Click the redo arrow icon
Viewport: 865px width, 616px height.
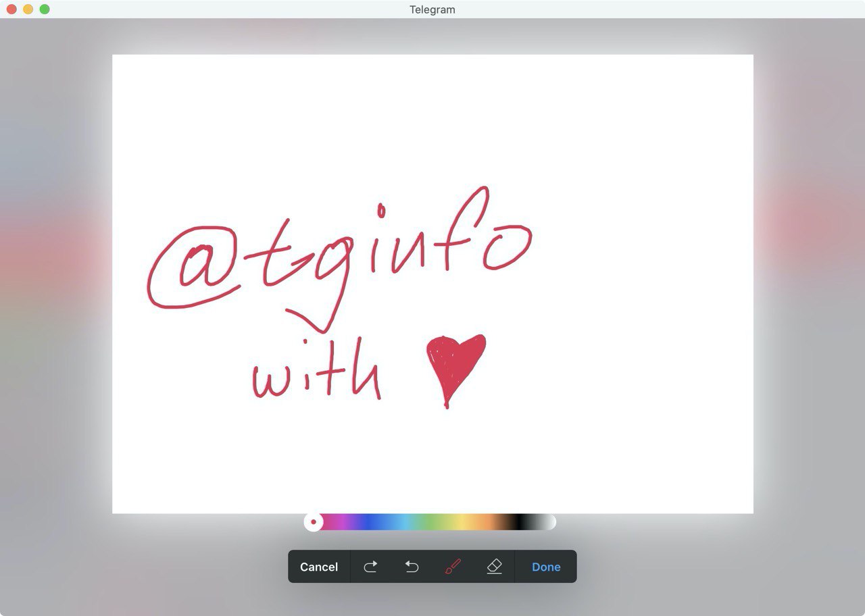tap(370, 567)
